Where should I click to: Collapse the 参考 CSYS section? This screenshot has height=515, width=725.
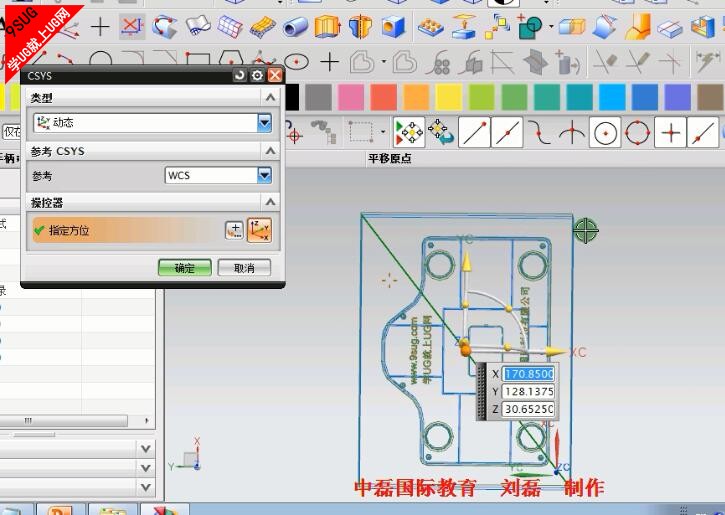click(270, 151)
